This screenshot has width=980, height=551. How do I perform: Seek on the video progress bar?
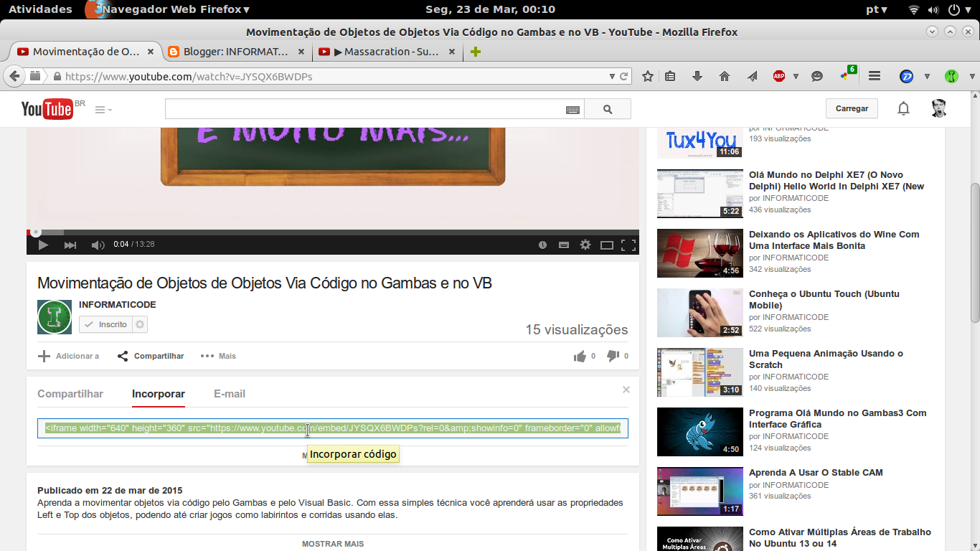pos(333,232)
